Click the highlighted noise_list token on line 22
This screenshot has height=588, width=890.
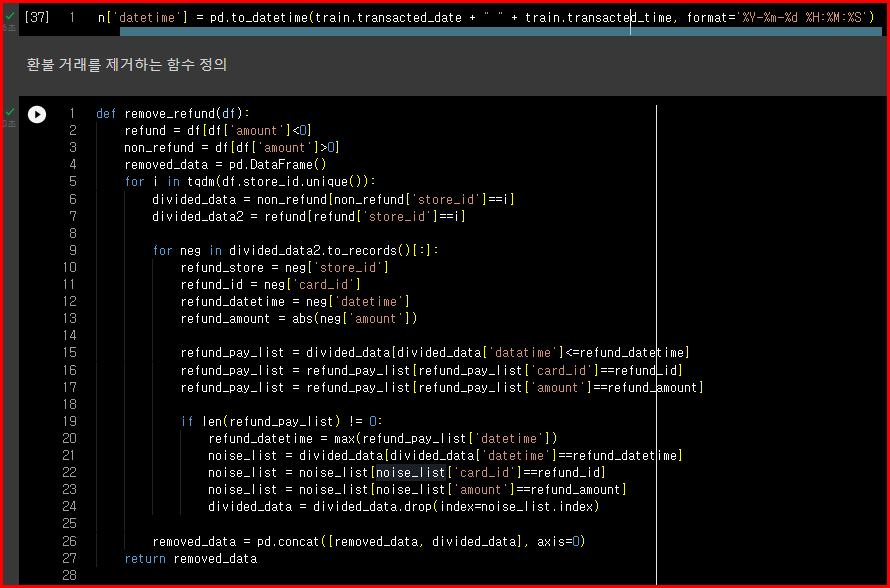tap(410, 472)
